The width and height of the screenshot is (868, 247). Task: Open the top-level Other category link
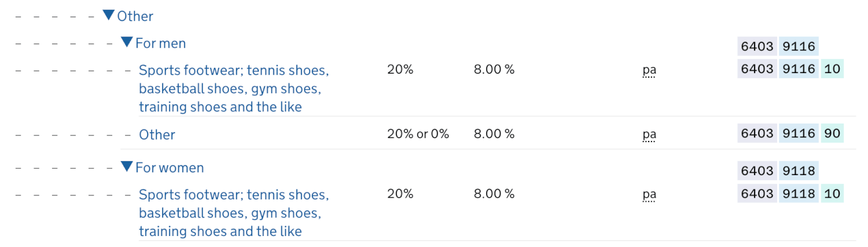click(135, 16)
